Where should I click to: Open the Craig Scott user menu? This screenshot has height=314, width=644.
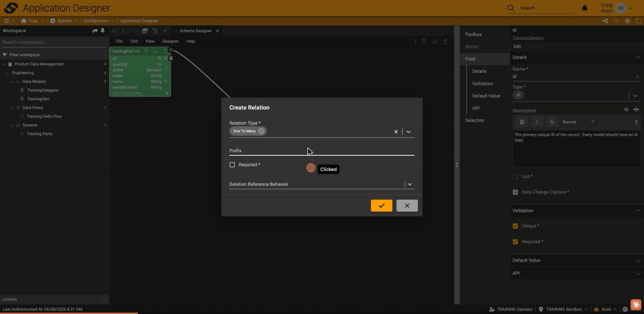point(616,8)
